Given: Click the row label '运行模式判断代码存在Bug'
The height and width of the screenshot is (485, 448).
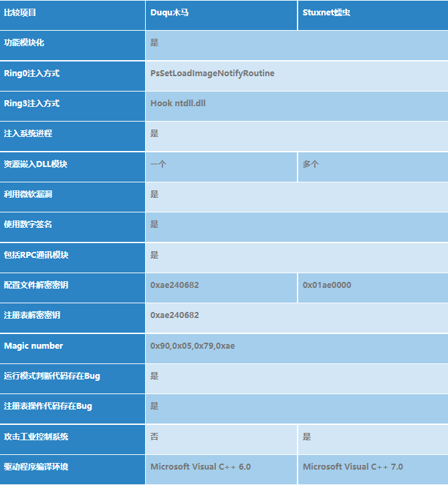Looking at the screenshot, I should click(x=52, y=376).
